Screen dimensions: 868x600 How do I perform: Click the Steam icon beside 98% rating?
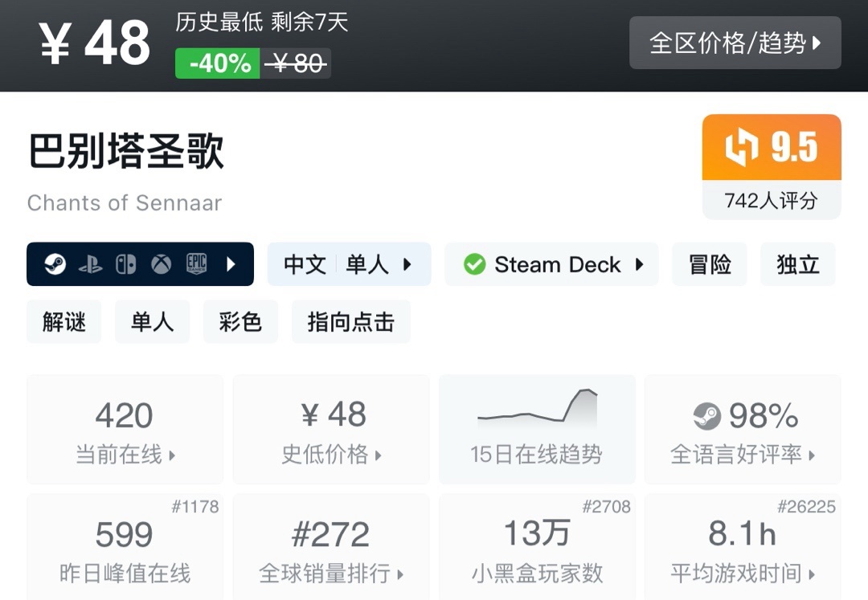tap(706, 416)
